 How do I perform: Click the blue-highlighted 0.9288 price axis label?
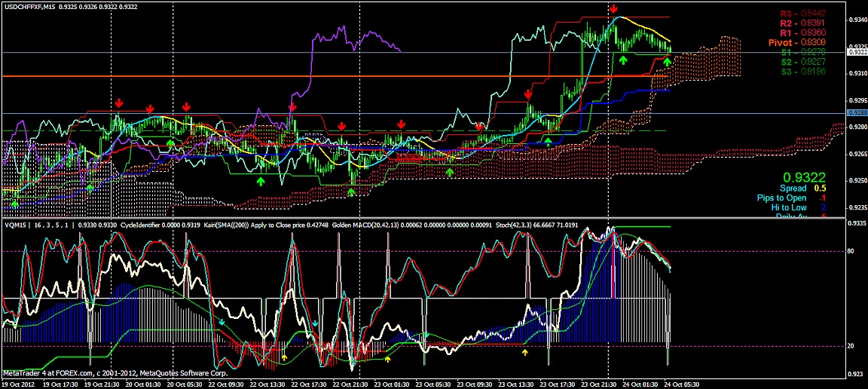(x=857, y=112)
